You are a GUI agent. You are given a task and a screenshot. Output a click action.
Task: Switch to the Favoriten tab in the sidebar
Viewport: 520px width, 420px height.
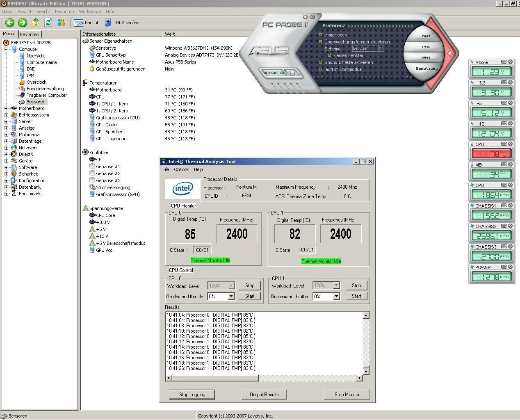[30, 34]
